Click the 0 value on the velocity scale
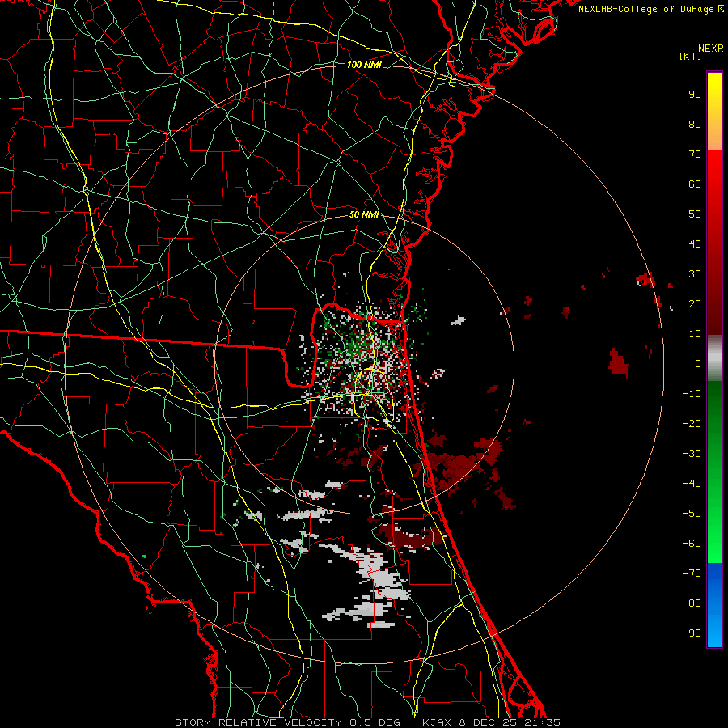This screenshot has height=728, width=728. click(x=698, y=364)
